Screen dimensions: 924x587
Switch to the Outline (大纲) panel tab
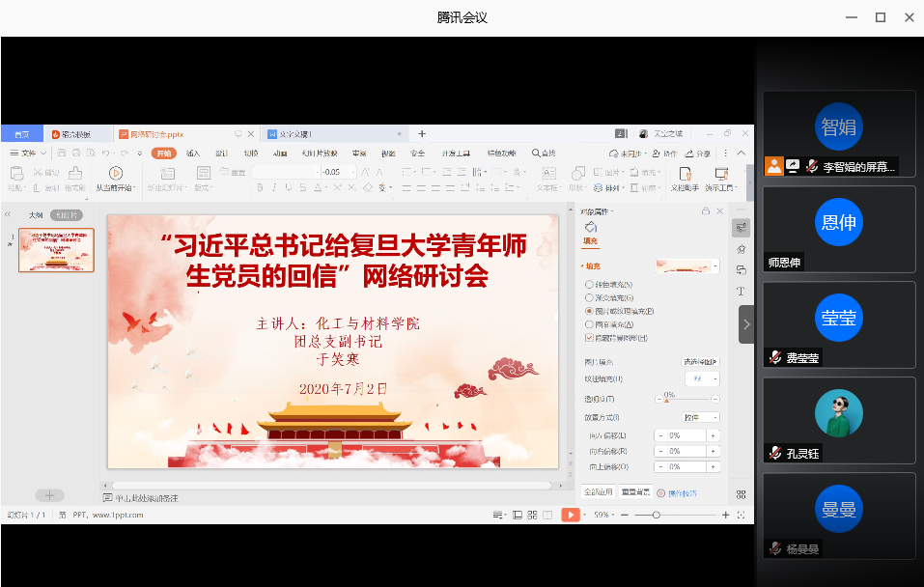(x=36, y=214)
